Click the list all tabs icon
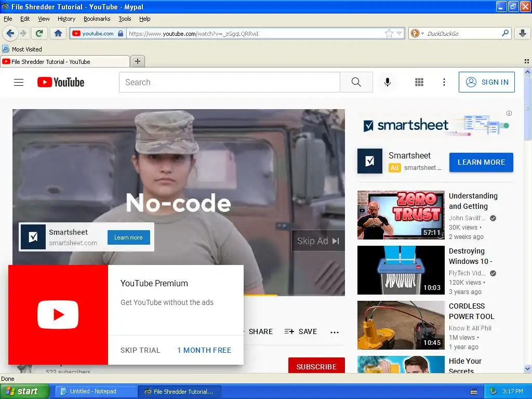Screen dimensions: 532x399 pos(527,61)
